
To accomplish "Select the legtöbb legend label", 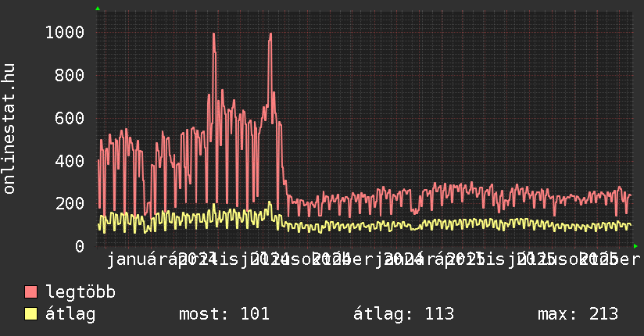I will pyautogui.click(x=80, y=292).
